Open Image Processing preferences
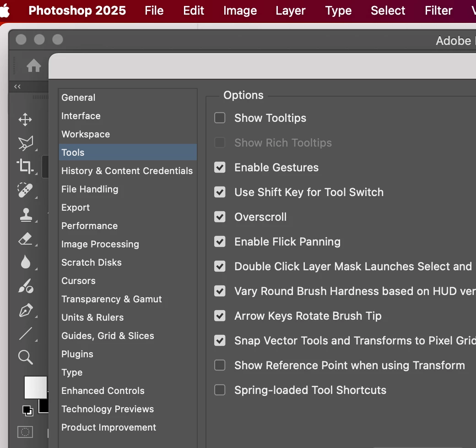The width and height of the screenshot is (476, 448). [x=128, y=244]
